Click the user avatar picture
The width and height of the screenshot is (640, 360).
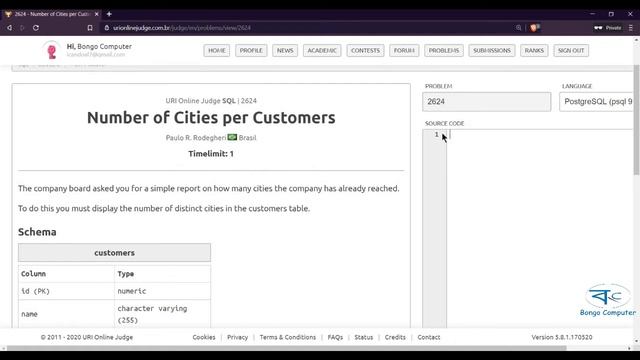click(x=52, y=50)
